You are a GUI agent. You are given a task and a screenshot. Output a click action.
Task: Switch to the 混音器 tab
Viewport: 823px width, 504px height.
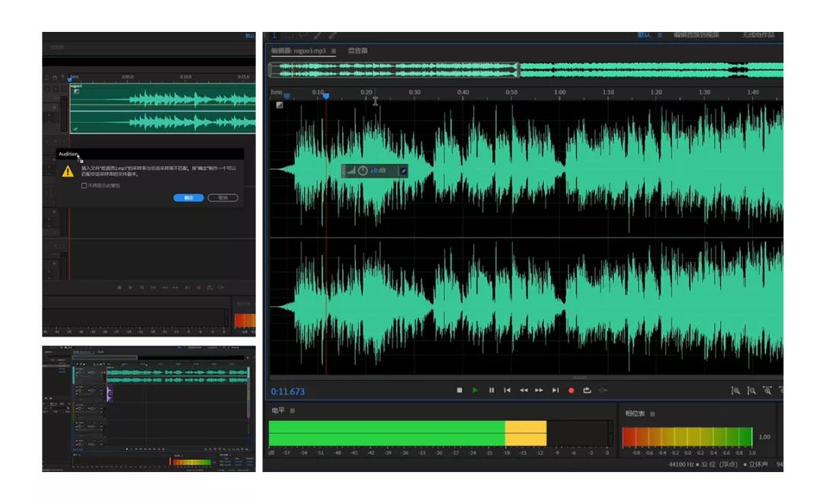pyautogui.click(x=357, y=51)
